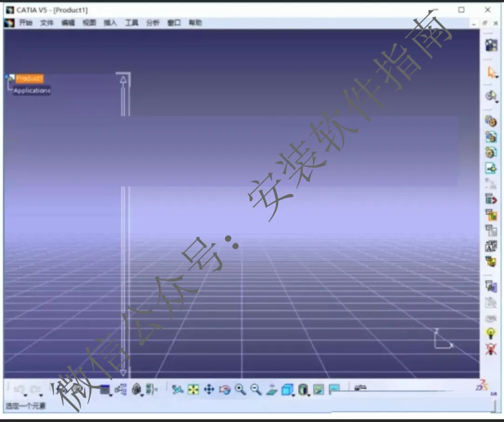This screenshot has height=422, width=504.
Task: Click the Normal View icon
Action: pyautogui.click(x=272, y=389)
